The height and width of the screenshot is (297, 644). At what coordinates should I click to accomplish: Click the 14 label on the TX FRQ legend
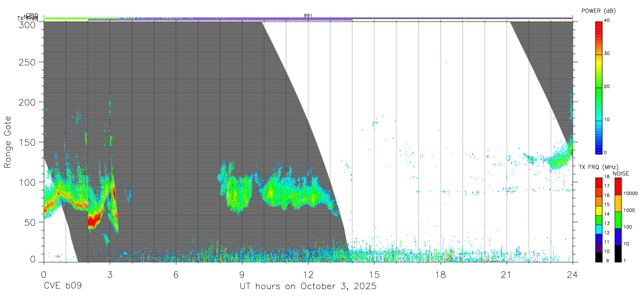[x=606, y=214]
